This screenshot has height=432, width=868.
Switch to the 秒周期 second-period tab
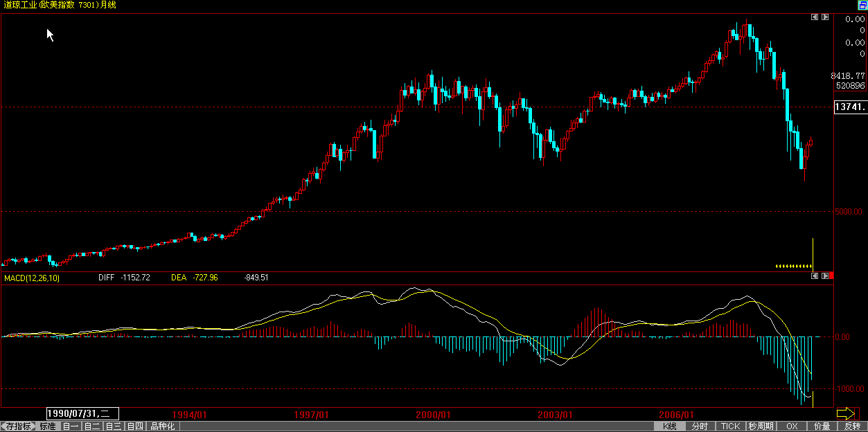coord(760,426)
